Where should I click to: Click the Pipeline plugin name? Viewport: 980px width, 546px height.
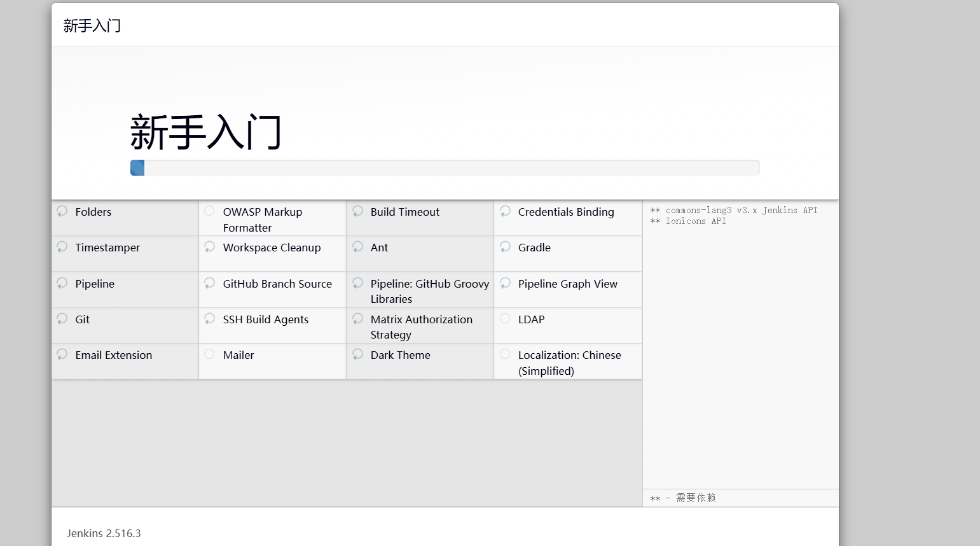[95, 284]
